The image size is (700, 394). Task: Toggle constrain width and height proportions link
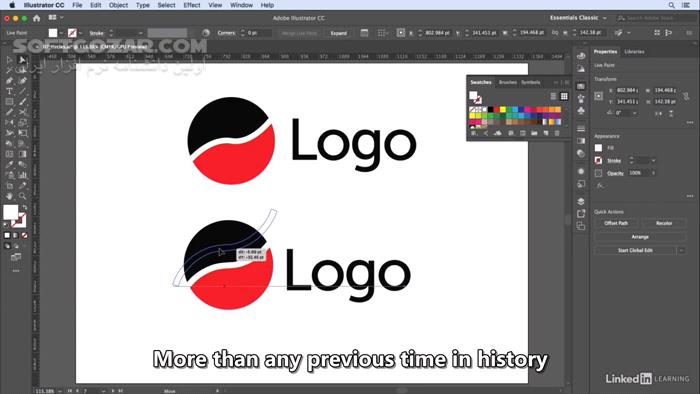coord(686,96)
